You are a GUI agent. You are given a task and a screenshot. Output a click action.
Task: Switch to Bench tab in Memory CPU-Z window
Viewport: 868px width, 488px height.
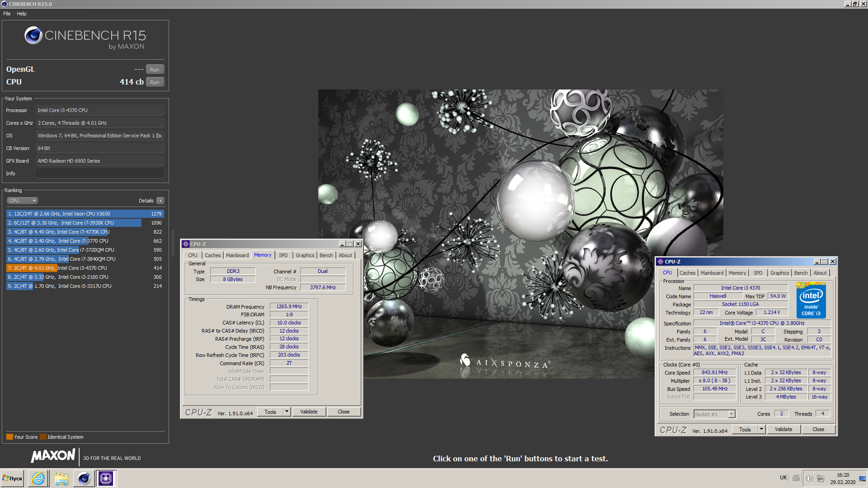(326, 255)
